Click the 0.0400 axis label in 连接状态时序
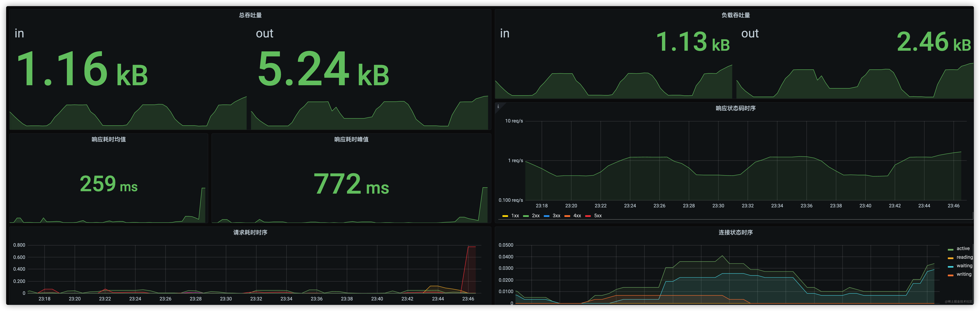The image size is (980, 311). click(x=506, y=257)
